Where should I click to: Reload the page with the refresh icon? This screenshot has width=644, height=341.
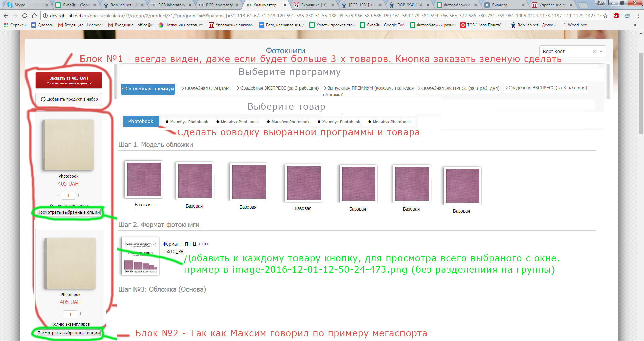point(25,16)
